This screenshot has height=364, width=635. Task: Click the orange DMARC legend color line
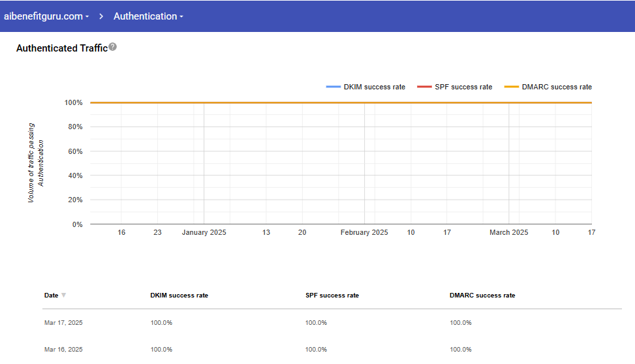click(512, 87)
